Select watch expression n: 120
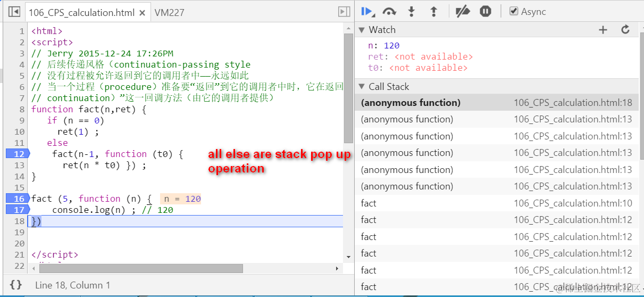Screen dimensions: 644x297 click(383, 46)
